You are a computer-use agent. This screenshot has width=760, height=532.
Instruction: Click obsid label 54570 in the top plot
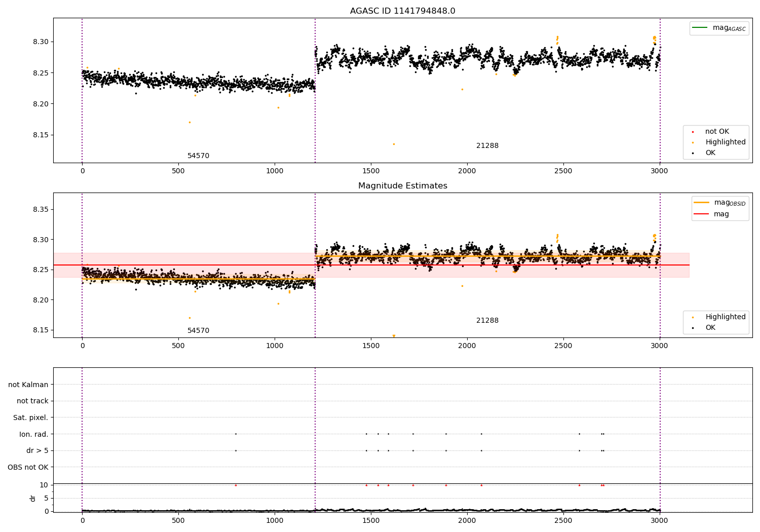[x=198, y=156]
